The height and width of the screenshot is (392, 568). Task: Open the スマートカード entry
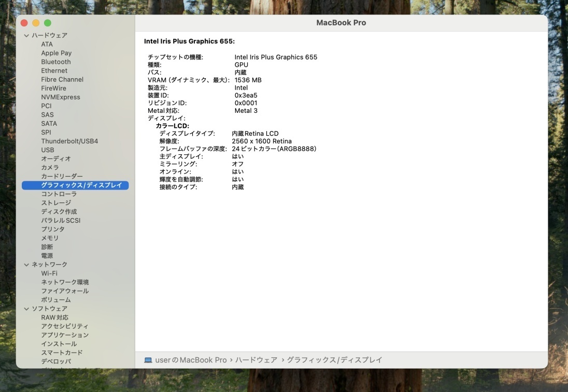coord(62,353)
